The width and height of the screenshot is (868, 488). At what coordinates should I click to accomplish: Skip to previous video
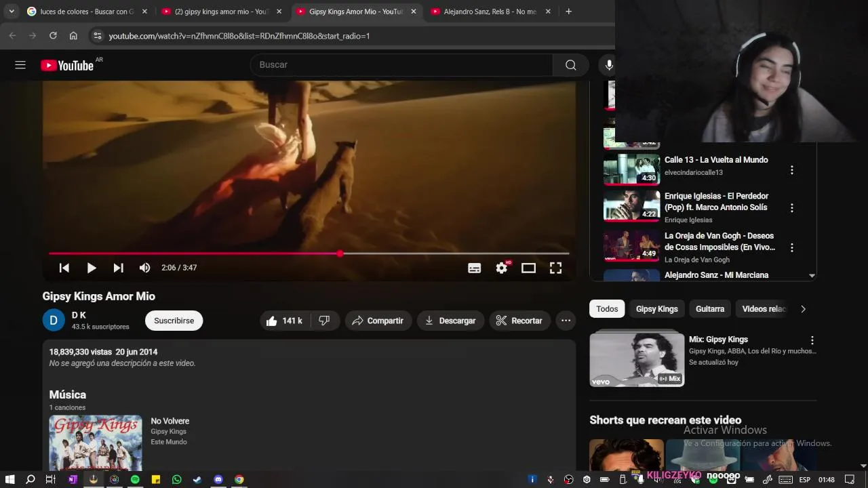click(64, 268)
